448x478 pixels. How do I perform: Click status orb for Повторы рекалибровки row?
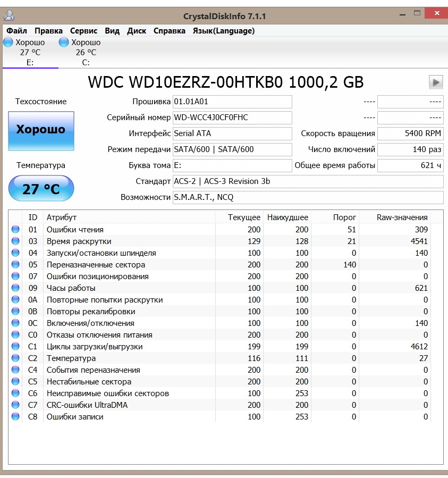click(x=15, y=311)
